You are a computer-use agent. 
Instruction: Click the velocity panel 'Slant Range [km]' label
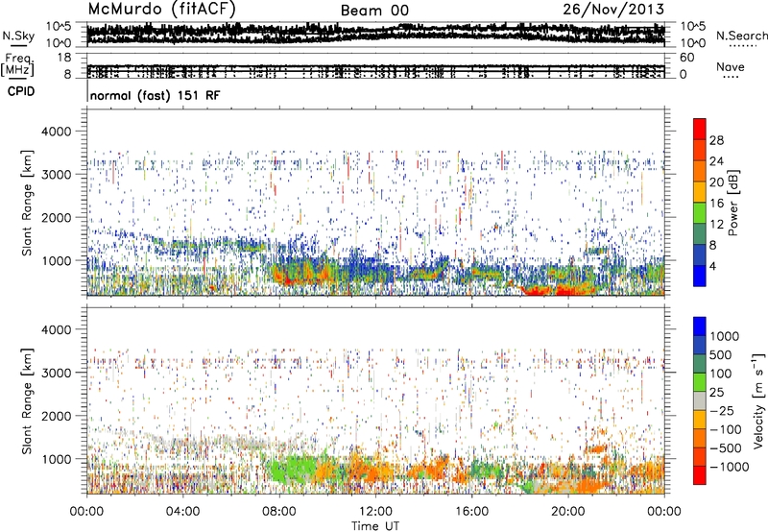point(27,400)
